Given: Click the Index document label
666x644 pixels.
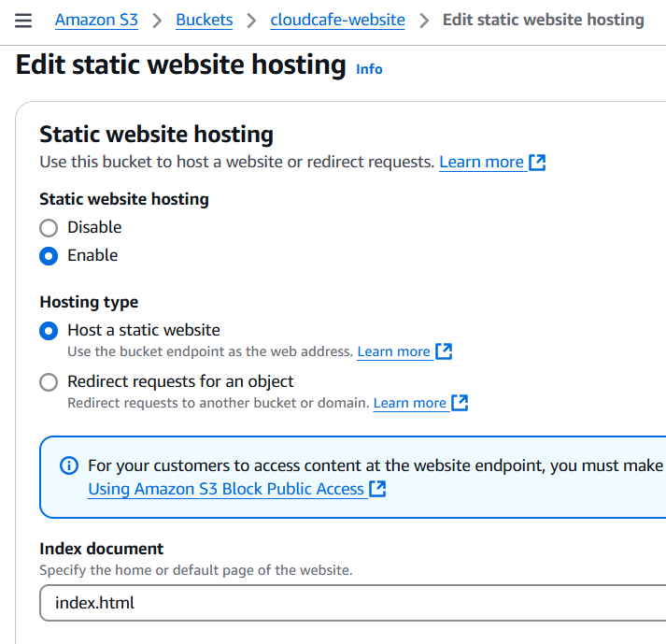Looking at the screenshot, I should coord(101,549).
